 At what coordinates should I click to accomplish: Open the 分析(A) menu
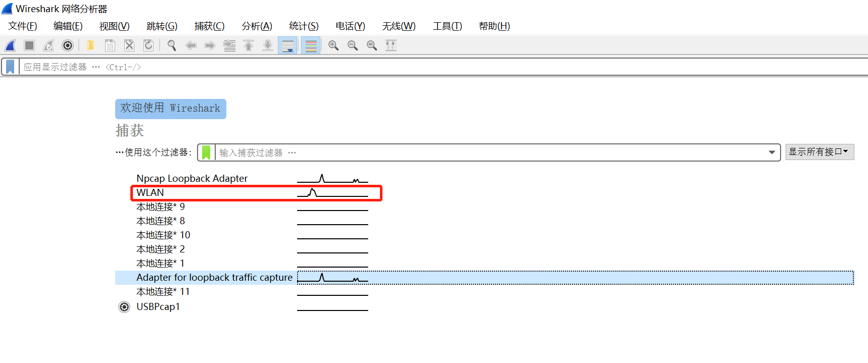click(257, 26)
